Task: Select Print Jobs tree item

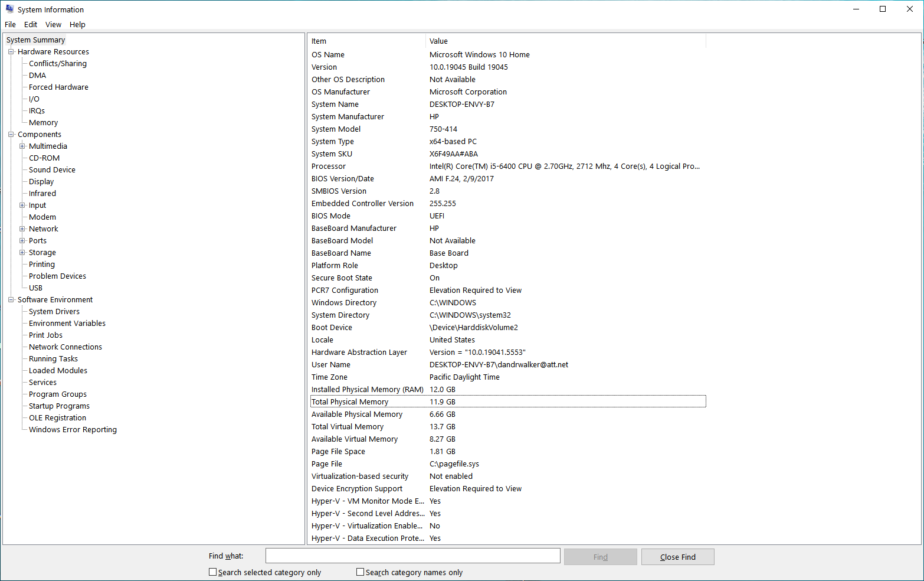Action: point(45,335)
